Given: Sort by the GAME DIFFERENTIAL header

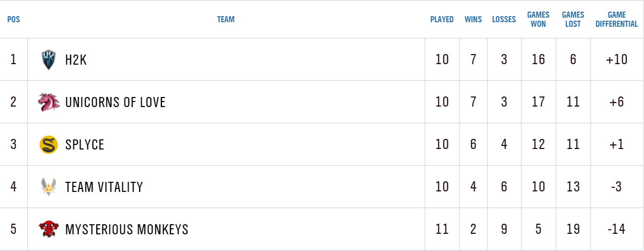Looking at the screenshot, I should 616,20.
